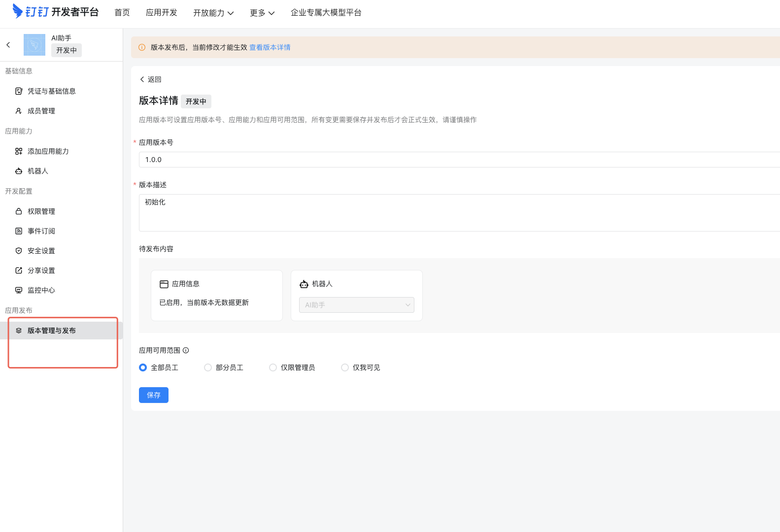780x532 pixels.
Task: Open the AI助手 robot dropdown
Action: click(x=356, y=305)
